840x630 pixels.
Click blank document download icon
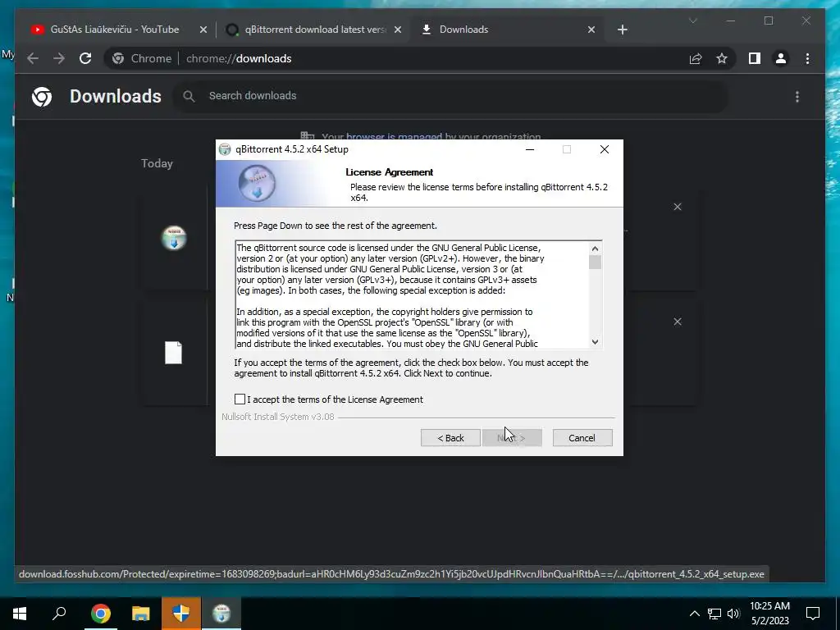tap(174, 353)
